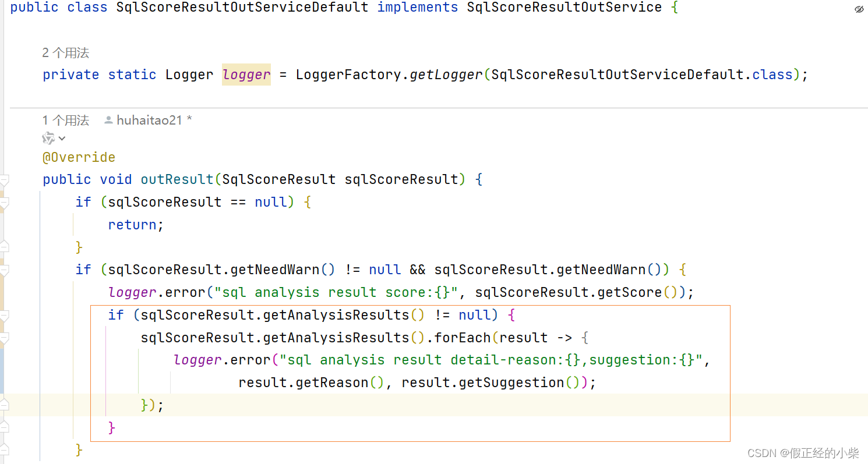Viewport: 868px width, 464px height.
Task: Click fold end marker after 'return;' block
Action: click(3, 247)
